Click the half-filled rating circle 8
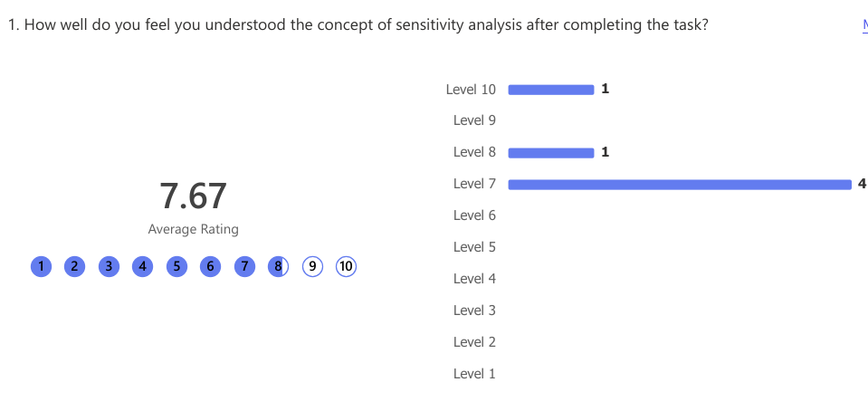 coord(279,266)
